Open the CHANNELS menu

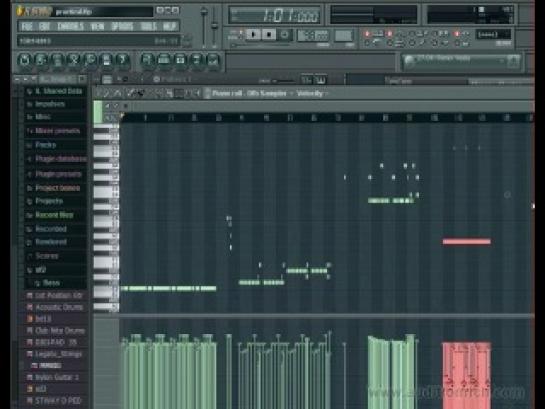point(71,26)
